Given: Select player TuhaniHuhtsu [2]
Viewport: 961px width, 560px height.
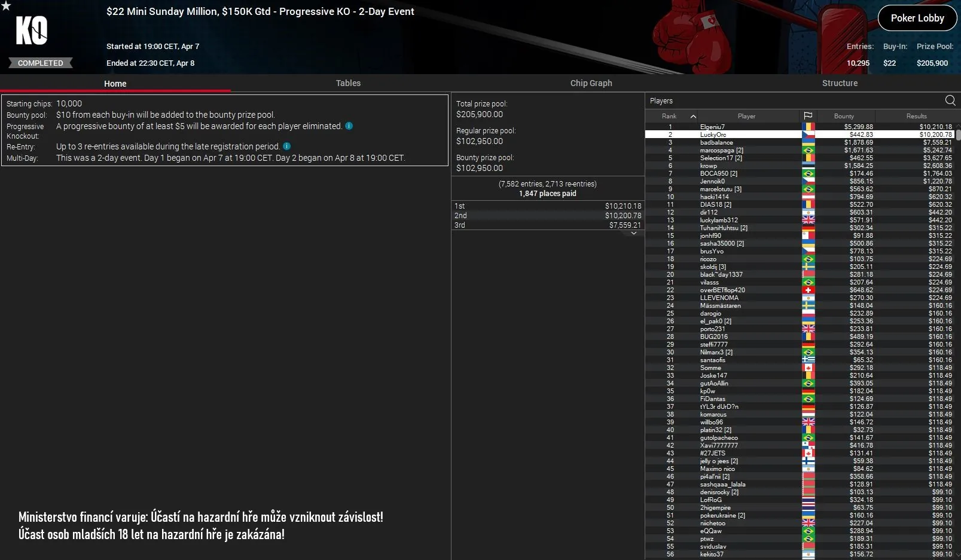Looking at the screenshot, I should coord(800,228).
